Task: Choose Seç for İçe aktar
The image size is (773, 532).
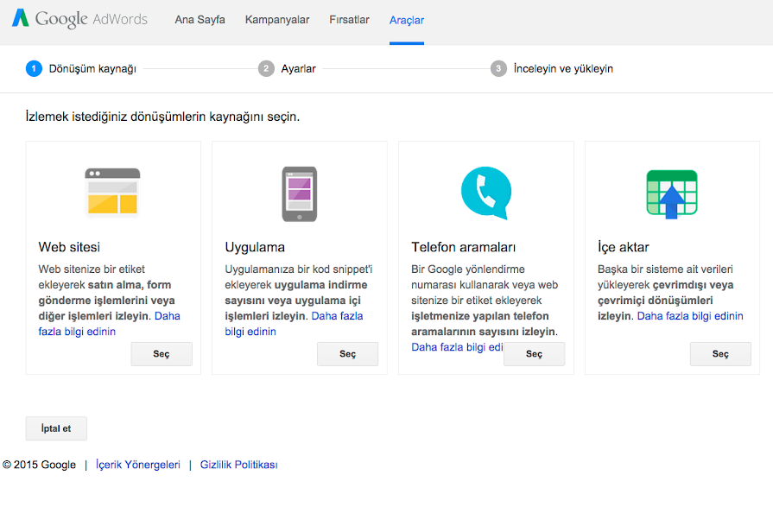Action: (720, 354)
